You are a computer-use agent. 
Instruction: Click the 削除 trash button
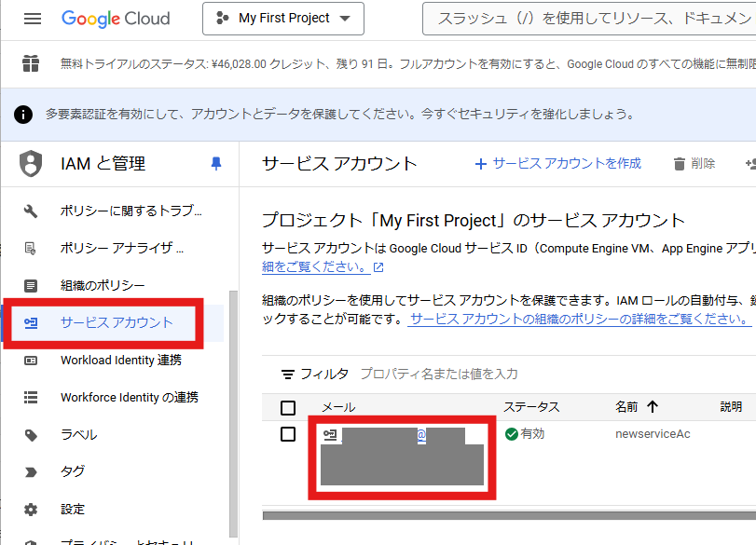[694, 164]
